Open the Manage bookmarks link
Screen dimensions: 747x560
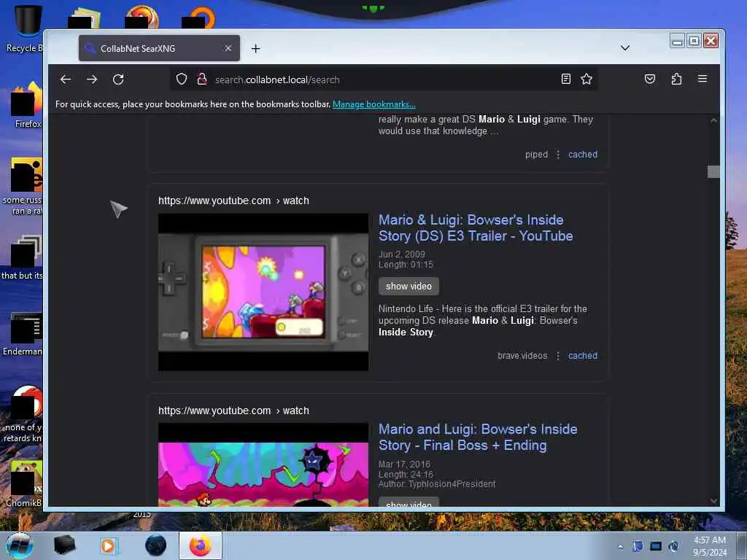(374, 104)
